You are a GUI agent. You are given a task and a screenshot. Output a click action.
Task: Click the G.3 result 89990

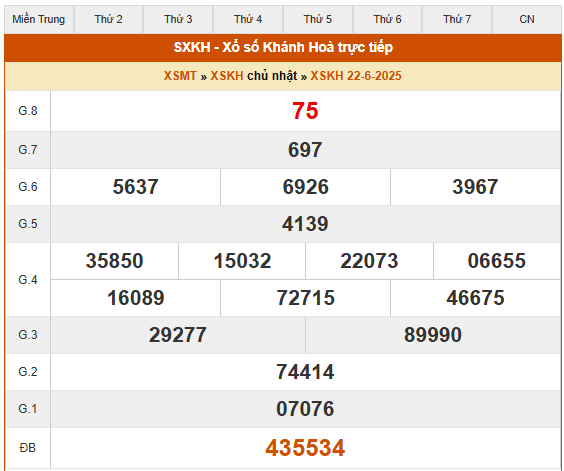[x=433, y=335]
